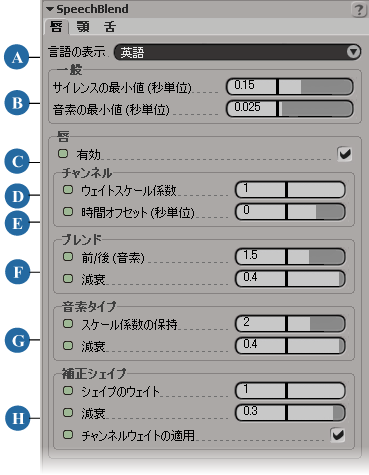Click animation icon for チャンネルウェイトの適用
Viewport: 369px width, 475px height.
coord(68,435)
